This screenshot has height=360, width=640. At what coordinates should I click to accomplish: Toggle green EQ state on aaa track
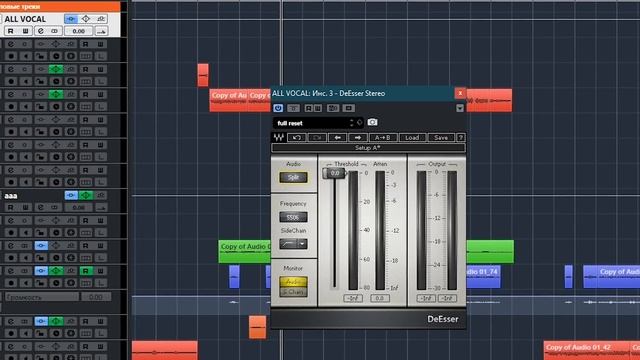click(86, 195)
